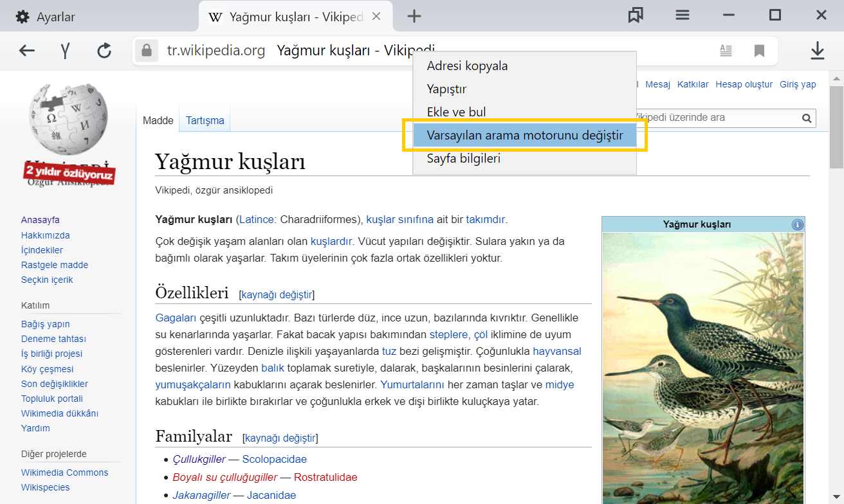844x504 pixels.
Task: Click Hesap oluştur link
Action: pos(744,84)
